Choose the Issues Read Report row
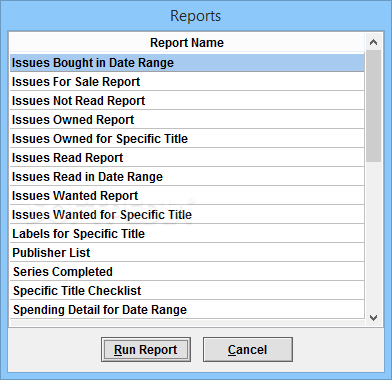 tap(187, 158)
